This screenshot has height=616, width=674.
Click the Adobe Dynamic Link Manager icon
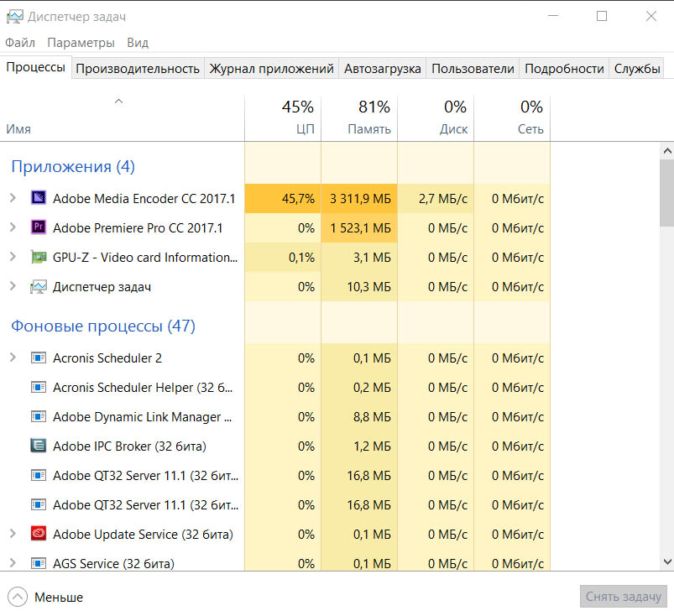(x=39, y=416)
